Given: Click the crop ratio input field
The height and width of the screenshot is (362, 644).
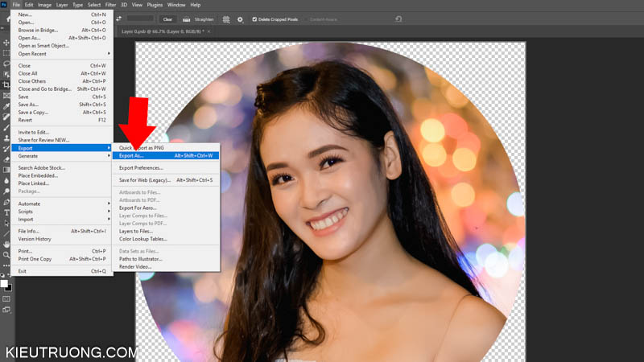Looking at the screenshot, I should coord(140,19).
